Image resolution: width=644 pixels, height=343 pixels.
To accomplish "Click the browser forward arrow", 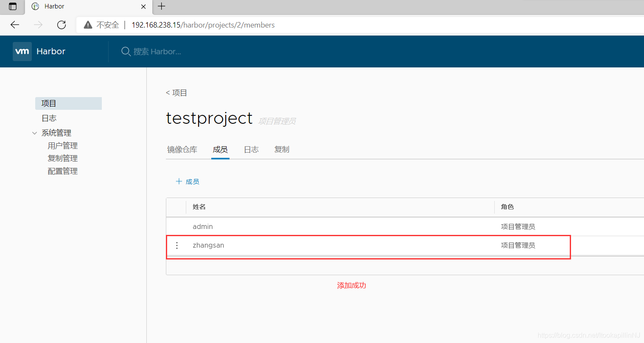I will (38, 25).
